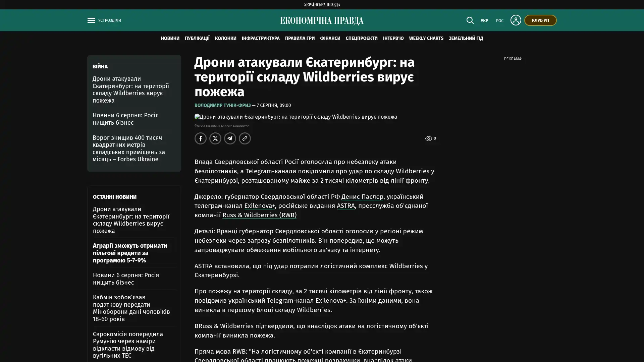
Task: Open the Новини menu section
Action: pyautogui.click(x=170, y=39)
